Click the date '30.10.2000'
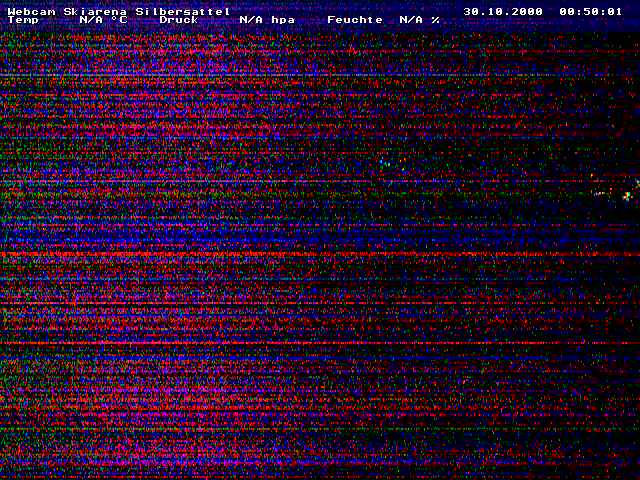The width and height of the screenshot is (640, 480). pos(503,11)
